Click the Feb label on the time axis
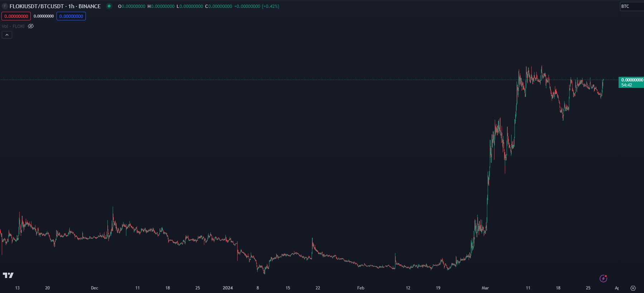Image resolution: width=644 pixels, height=293 pixels. [361, 288]
